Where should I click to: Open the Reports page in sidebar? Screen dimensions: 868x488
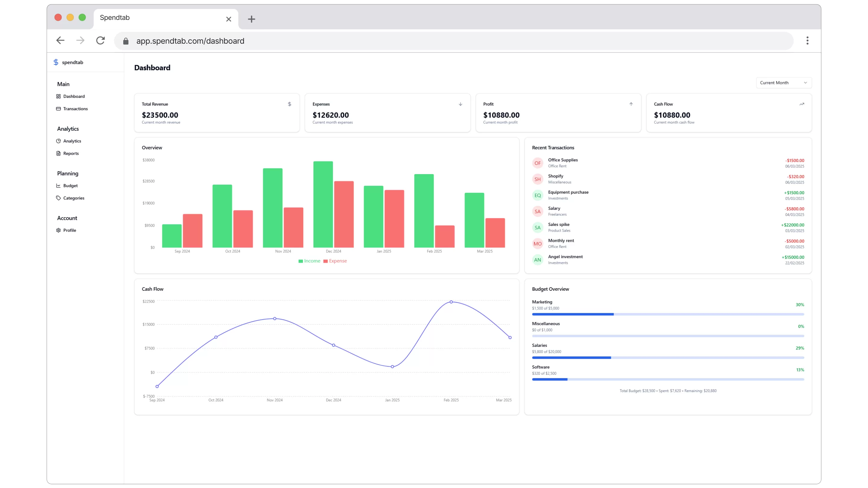point(71,154)
